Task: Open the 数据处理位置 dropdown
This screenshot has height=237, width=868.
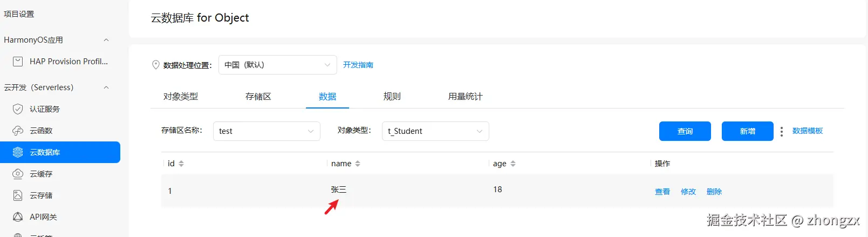Action: click(277, 65)
